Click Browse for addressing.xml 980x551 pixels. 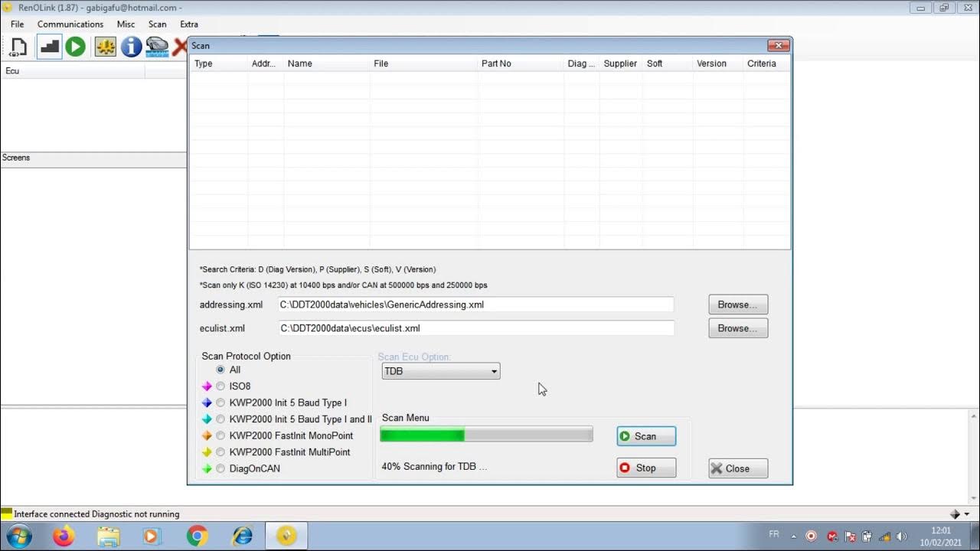point(738,305)
